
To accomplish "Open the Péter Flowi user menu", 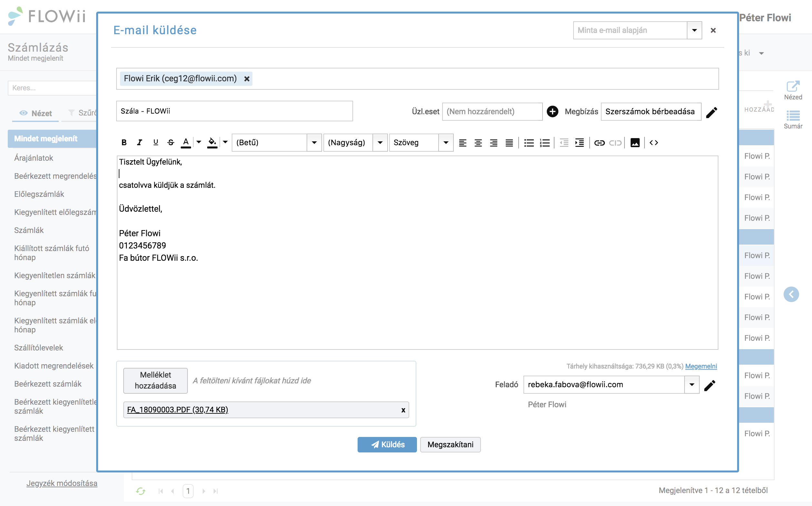I will coord(765,17).
